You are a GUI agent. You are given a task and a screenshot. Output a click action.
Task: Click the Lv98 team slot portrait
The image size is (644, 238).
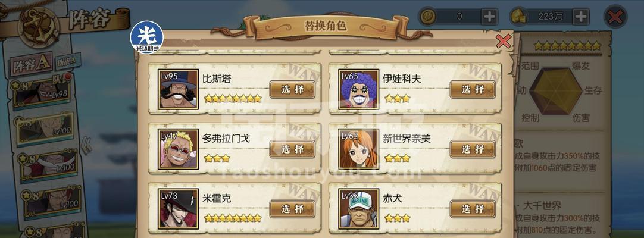click(42, 93)
